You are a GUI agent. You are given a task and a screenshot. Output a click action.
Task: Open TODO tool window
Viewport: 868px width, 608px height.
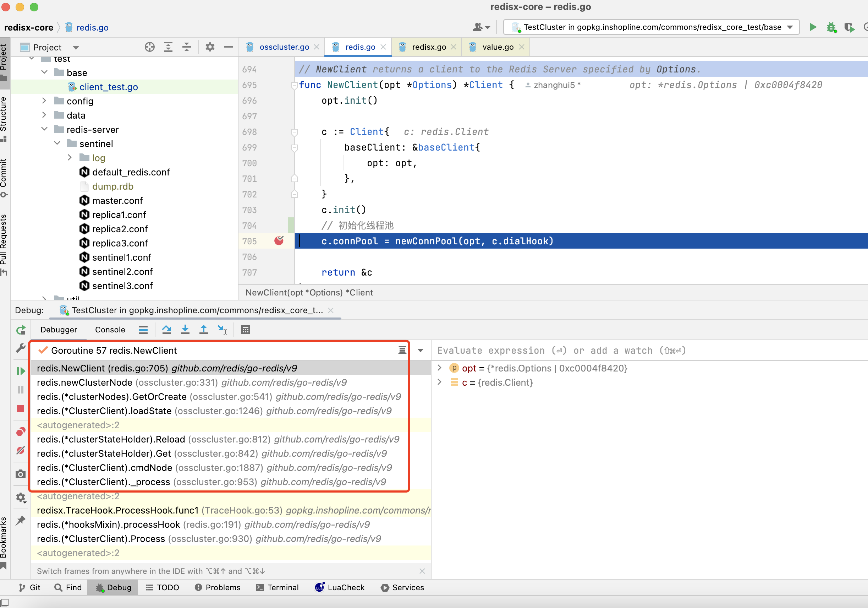pos(163,587)
